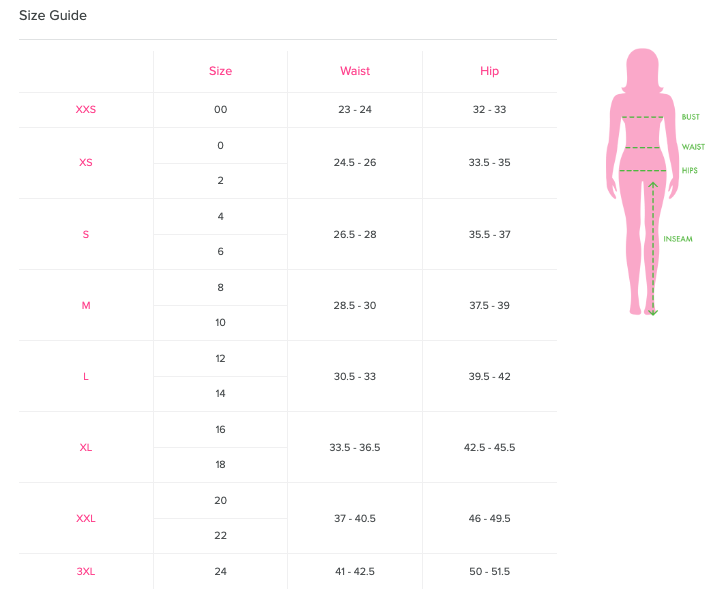711x614 pixels.
Task: Select size 10 cell
Action: click(220, 322)
